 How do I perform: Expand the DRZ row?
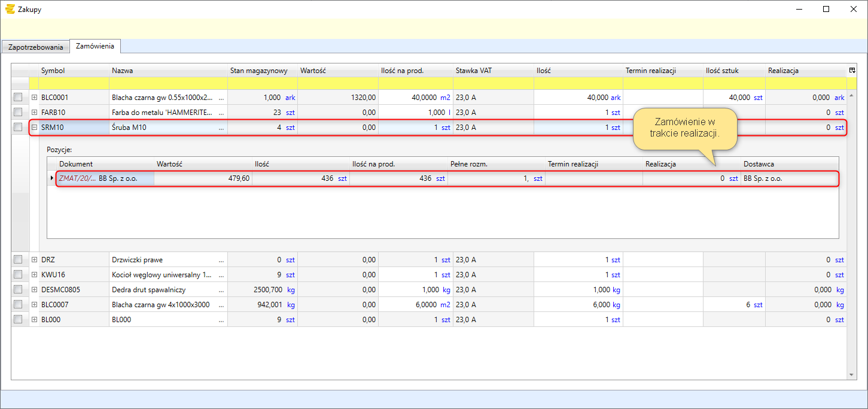(x=34, y=260)
